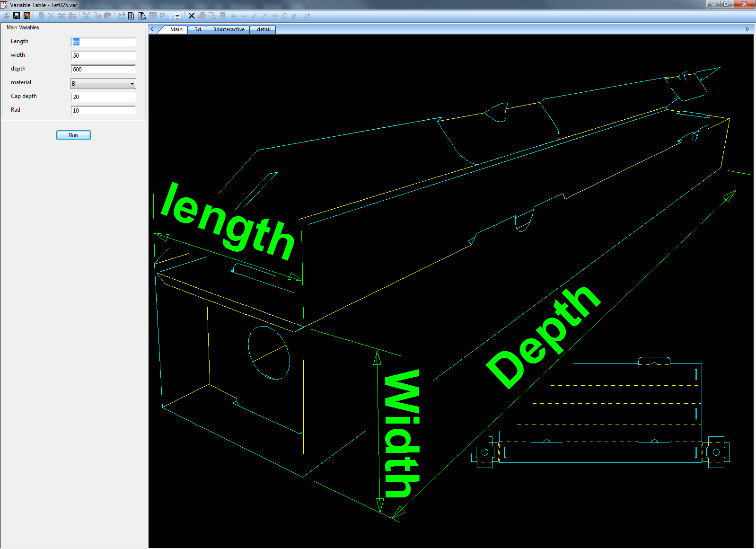Click the parallel lines toolbar icon

pyautogui.click(x=294, y=16)
